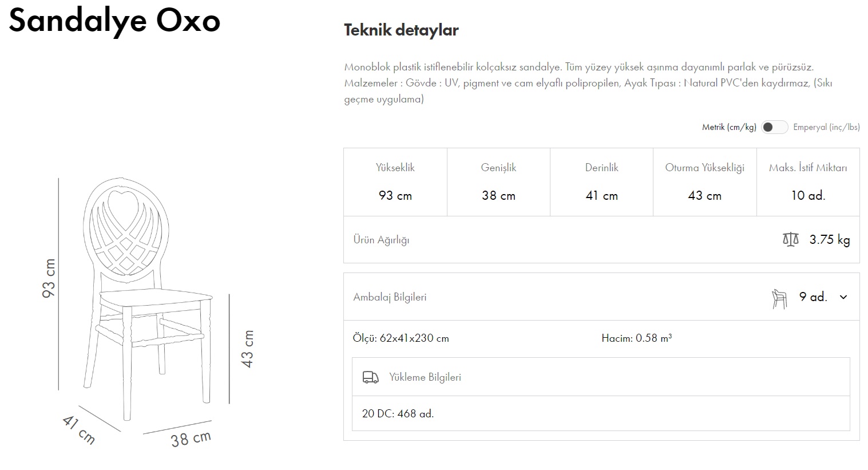Click the Ürün Ağırlığı weight row
Image resolution: width=868 pixels, height=470 pixels.
tap(601, 240)
